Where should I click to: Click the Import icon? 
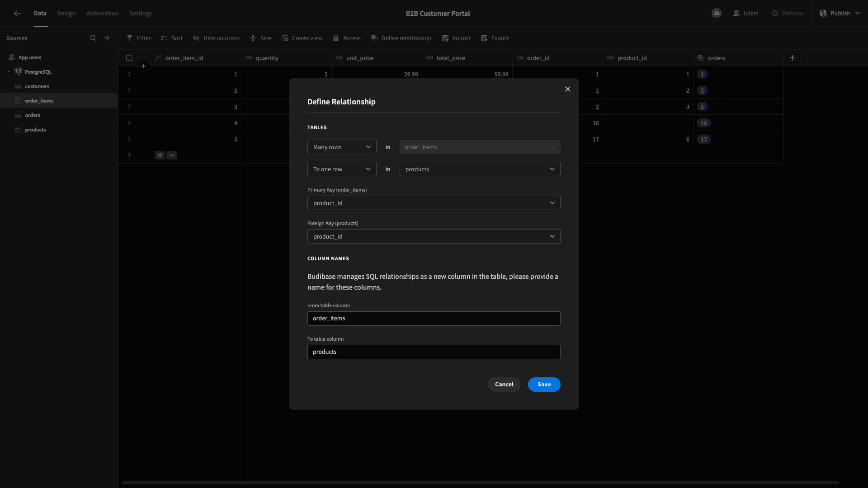pos(445,38)
